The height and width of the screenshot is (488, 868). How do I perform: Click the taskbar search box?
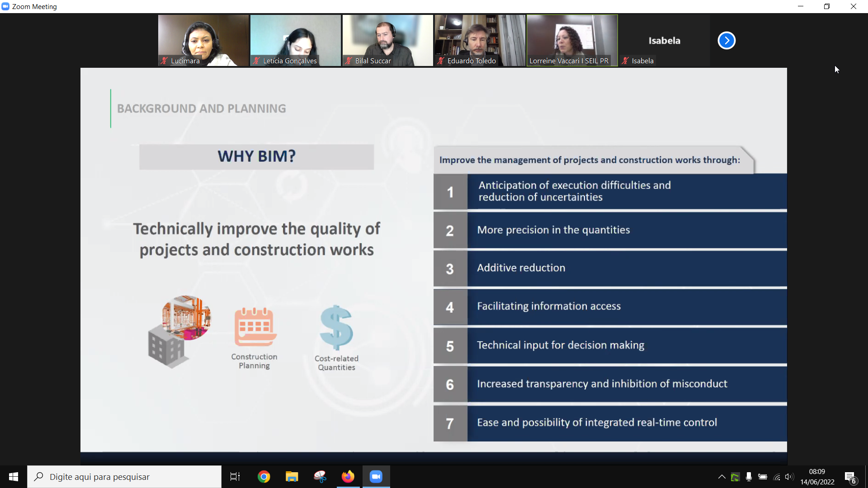point(124,477)
